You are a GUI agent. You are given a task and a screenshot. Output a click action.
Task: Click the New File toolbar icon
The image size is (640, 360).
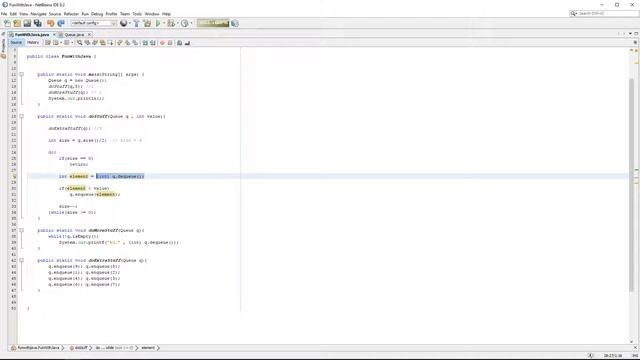(7, 24)
